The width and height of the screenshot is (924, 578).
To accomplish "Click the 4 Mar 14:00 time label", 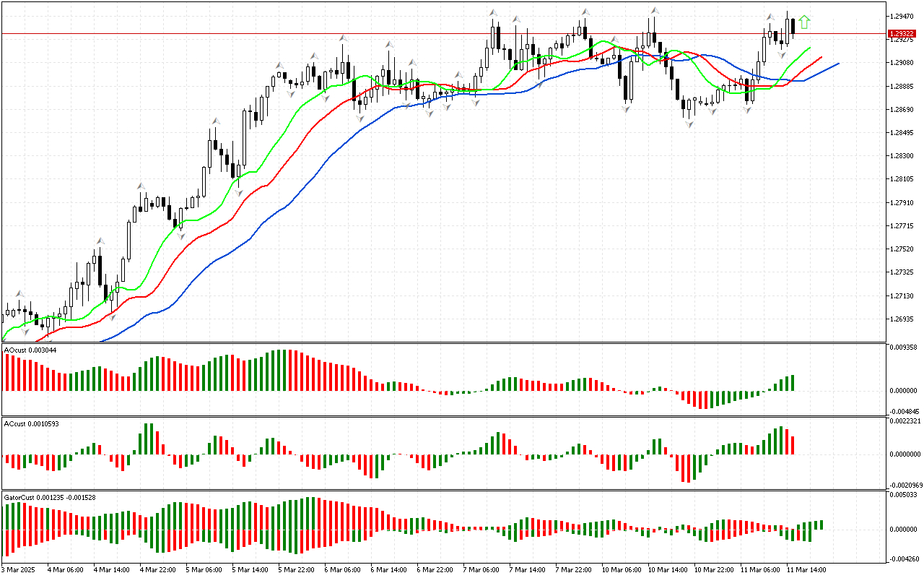I will pos(113,569).
